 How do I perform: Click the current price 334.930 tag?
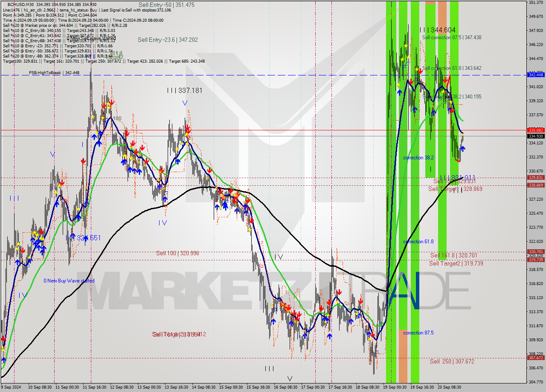[x=536, y=136]
